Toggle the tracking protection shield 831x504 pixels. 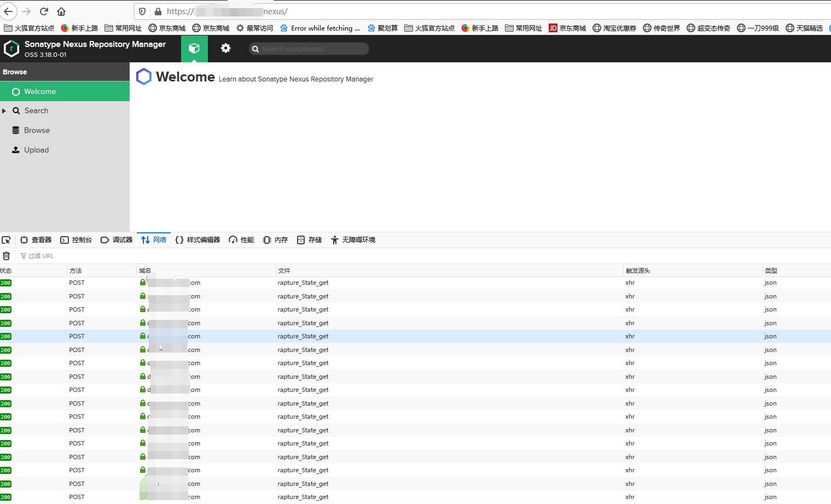coord(142,11)
